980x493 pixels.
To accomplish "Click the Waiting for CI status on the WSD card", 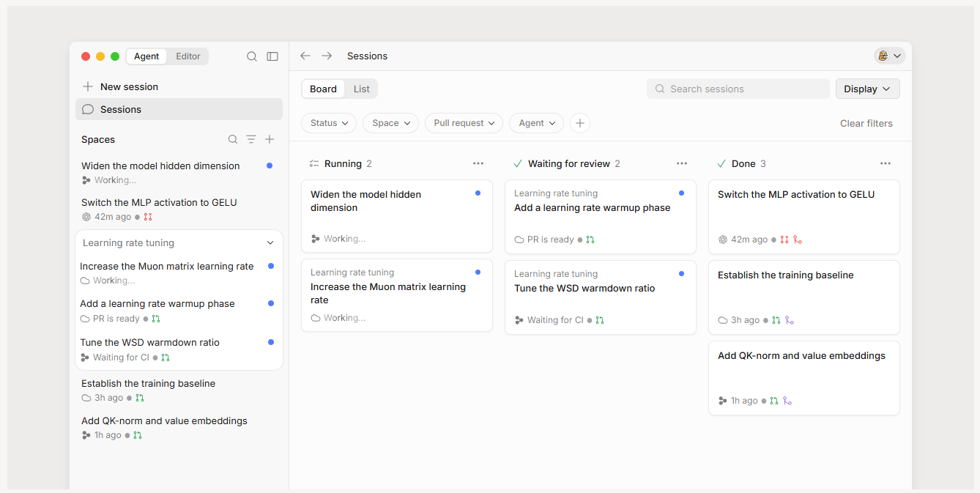I will point(555,320).
